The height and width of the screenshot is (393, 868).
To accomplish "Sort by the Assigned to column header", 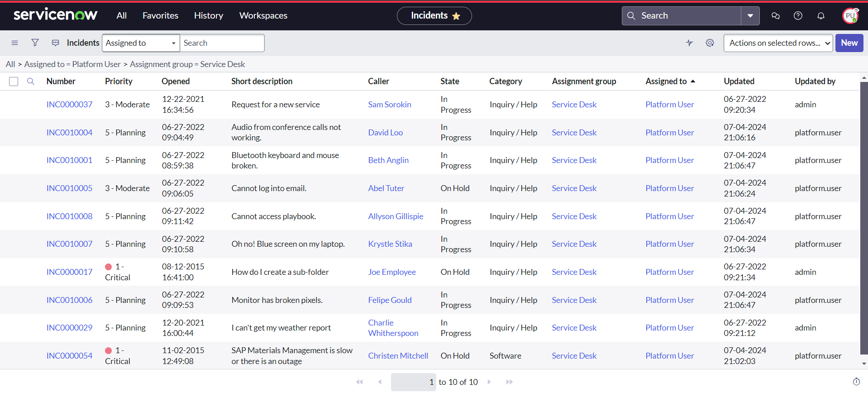I will point(666,81).
